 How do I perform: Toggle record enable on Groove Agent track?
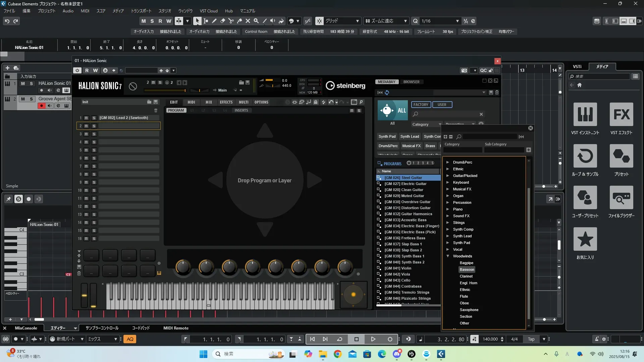(x=42, y=106)
